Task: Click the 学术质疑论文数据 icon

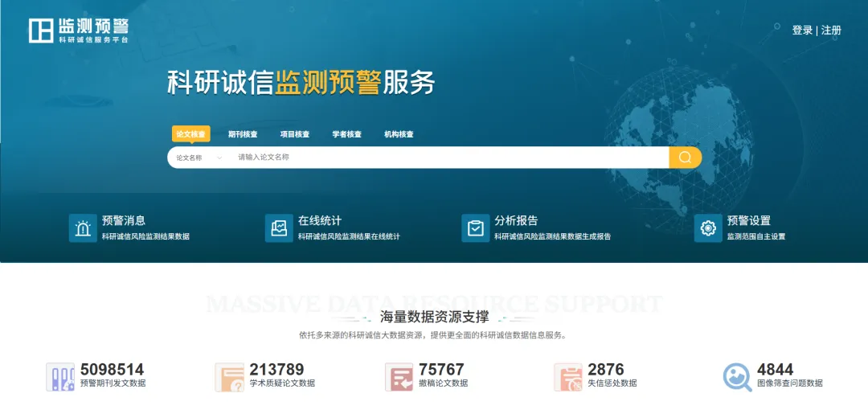Action: [229, 377]
